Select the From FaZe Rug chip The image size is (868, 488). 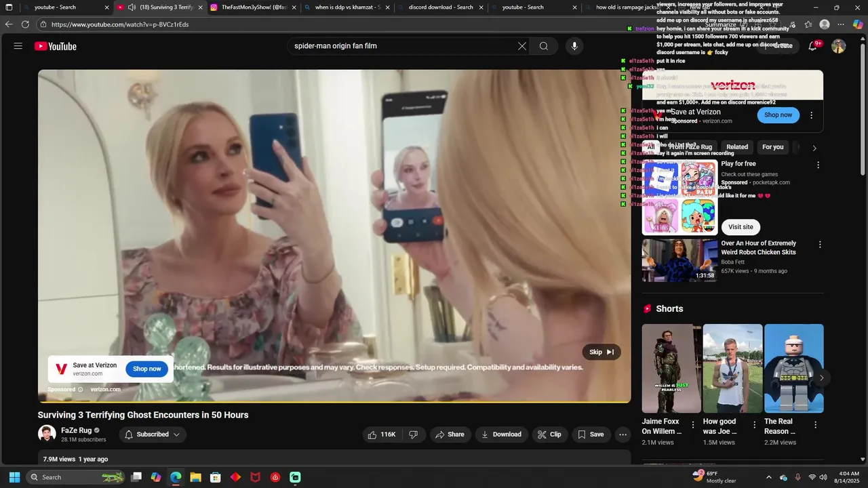click(x=691, y=147)
